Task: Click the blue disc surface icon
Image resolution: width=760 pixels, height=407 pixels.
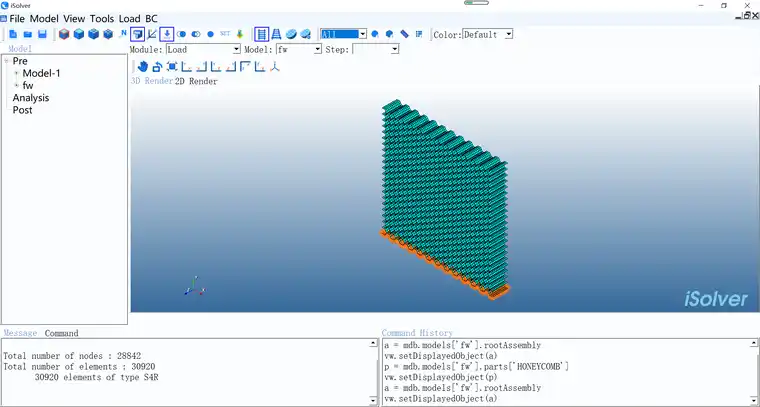Action: click(291, 34)
